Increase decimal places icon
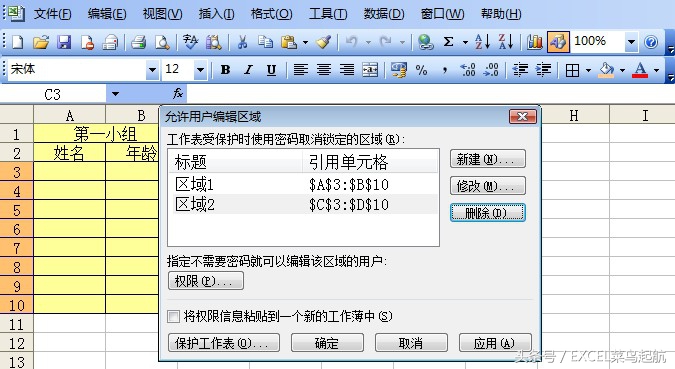Image resolution: width=675 pixels, height=369 pixels. point(468,70)
